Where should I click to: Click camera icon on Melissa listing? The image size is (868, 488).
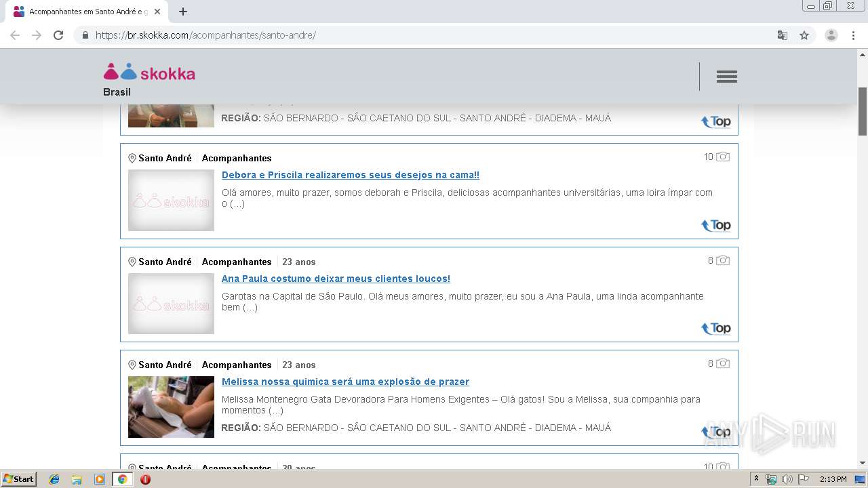(x=723, y=363)
